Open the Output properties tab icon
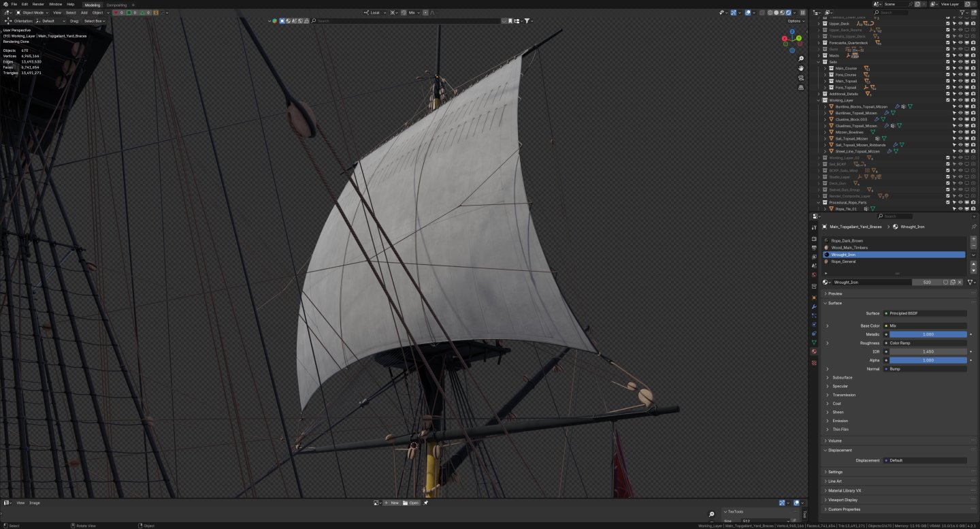Image resolution: width=980 pixels, height=529 pixels. click(814, 247)
